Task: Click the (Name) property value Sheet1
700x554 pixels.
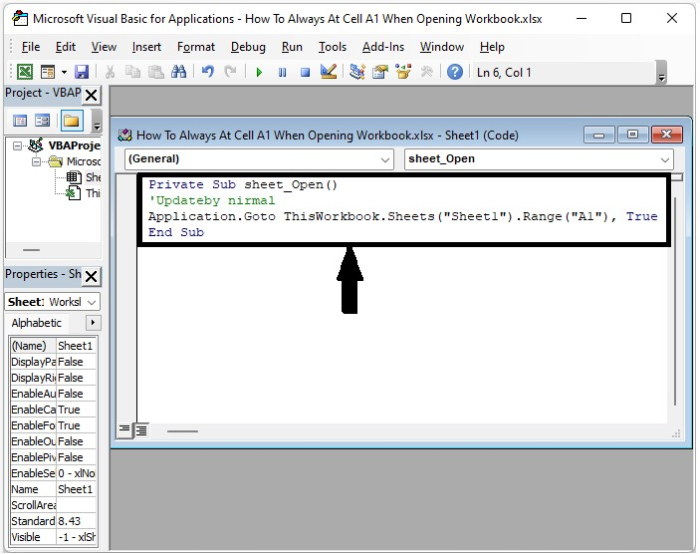Action: 76,346
